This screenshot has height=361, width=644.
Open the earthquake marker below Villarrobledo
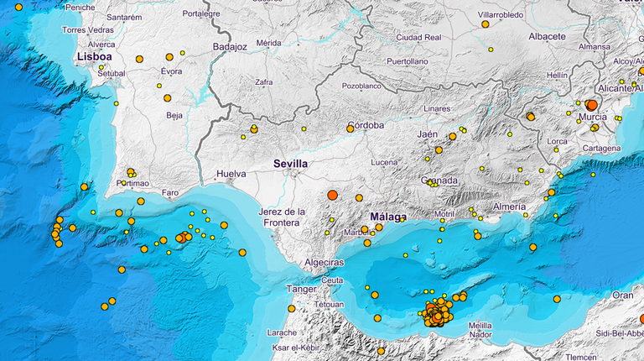coord(486,24)
